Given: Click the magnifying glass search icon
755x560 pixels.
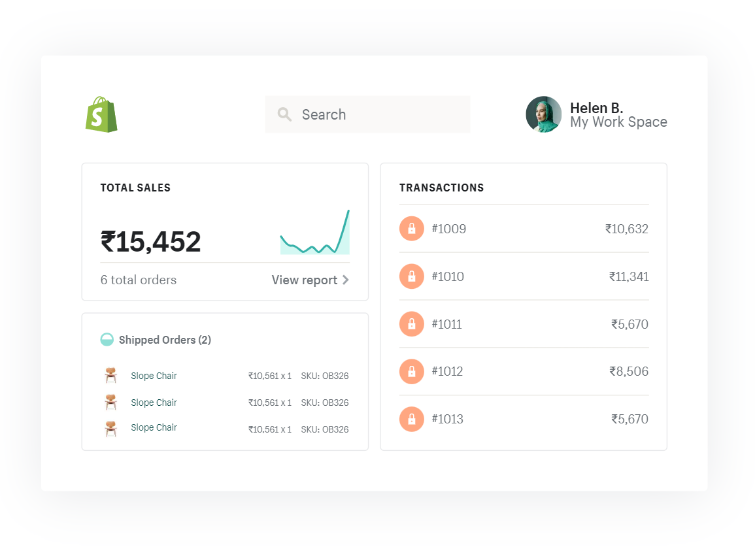Looking at the screenshot, I should (x=284, y=114).
